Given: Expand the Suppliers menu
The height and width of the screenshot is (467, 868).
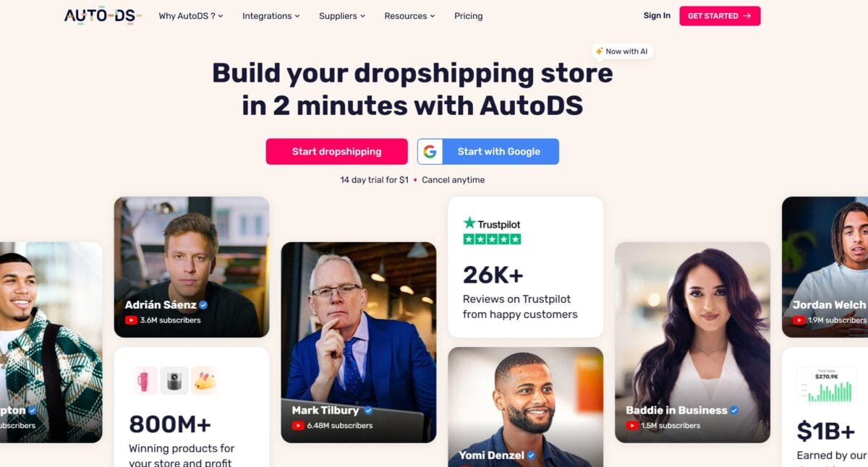Looking at the screenshot, I should (x=342, y=16).
